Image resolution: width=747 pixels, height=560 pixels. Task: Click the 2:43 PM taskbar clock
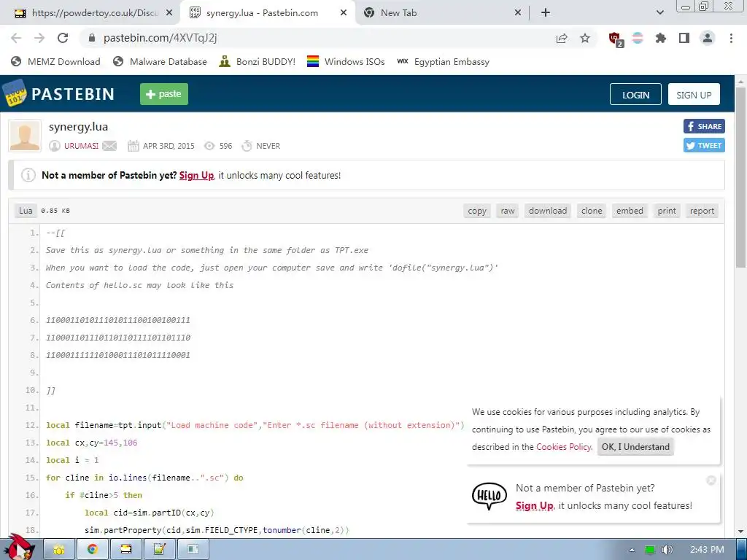(x=707, y=550)
